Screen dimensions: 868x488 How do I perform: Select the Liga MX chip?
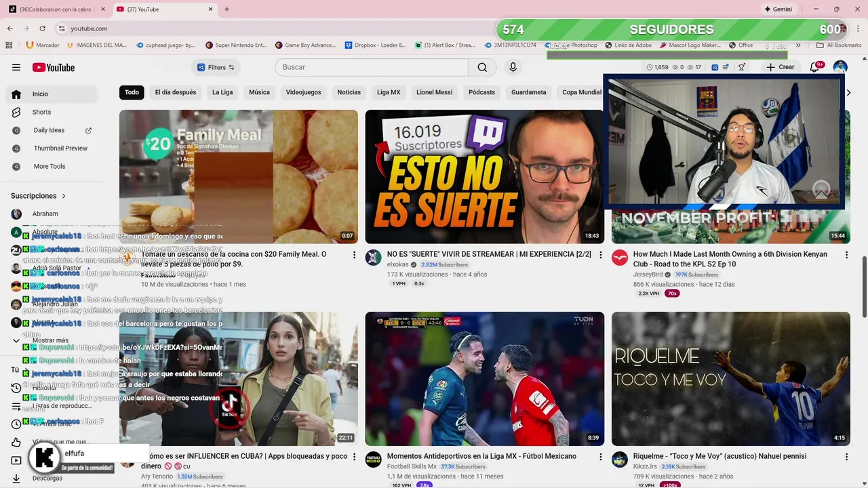(x=389, y=92)
